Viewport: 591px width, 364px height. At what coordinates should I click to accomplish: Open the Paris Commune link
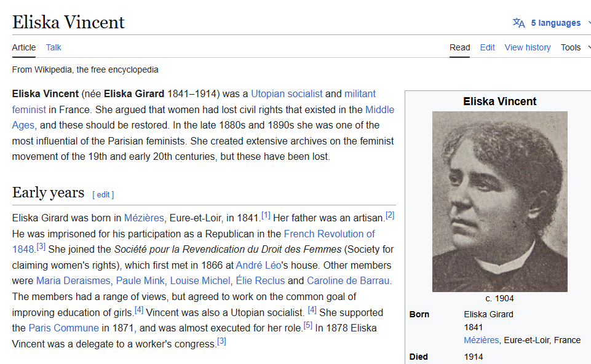pos(64,328)
